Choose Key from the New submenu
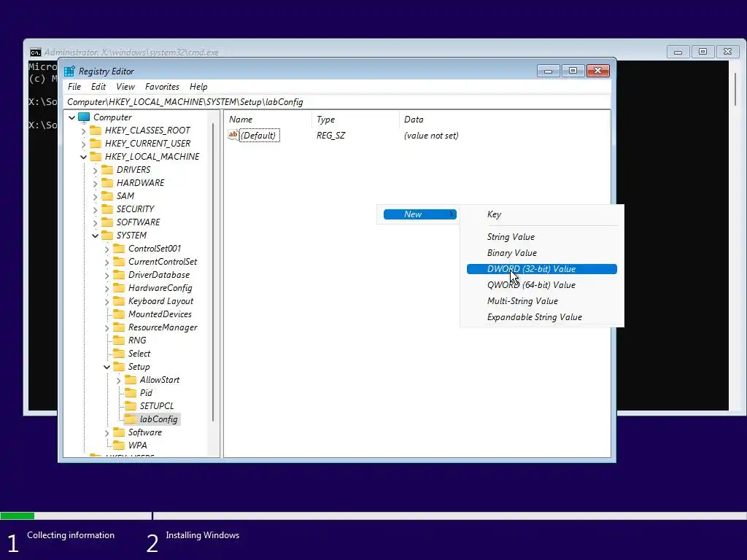The width and height of the screenshot is (747, 560). [542, 214]
